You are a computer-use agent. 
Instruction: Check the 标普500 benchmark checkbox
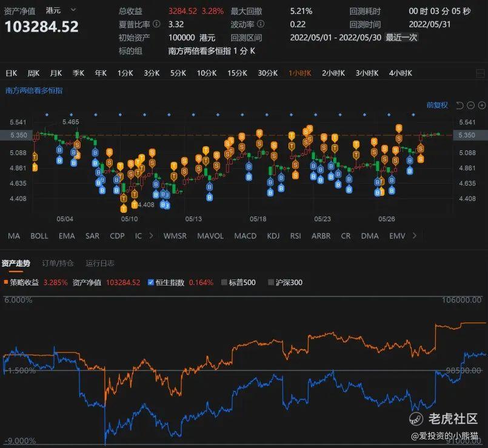click(224, 283)
